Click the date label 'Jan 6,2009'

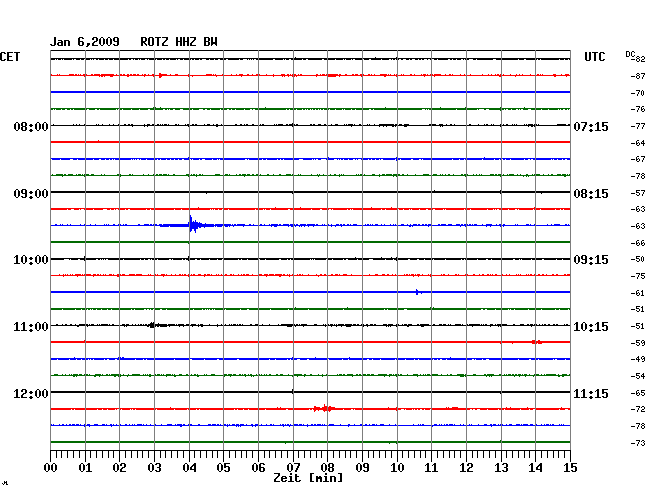click(85, 42)
